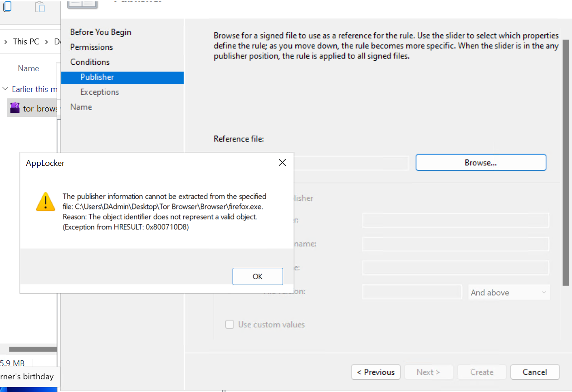Open the Exceptions step
The width and height of the screenshot is (572, 392).
tap(99, 92)
